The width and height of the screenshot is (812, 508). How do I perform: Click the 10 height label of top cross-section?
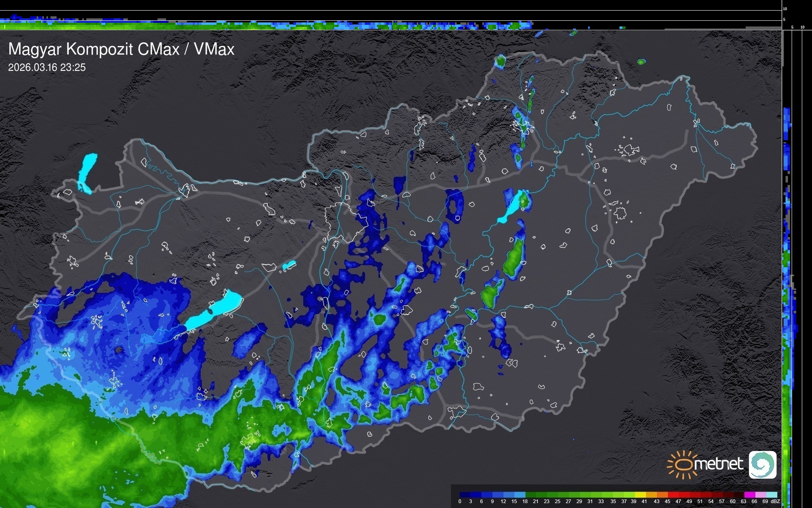[785, 9]
